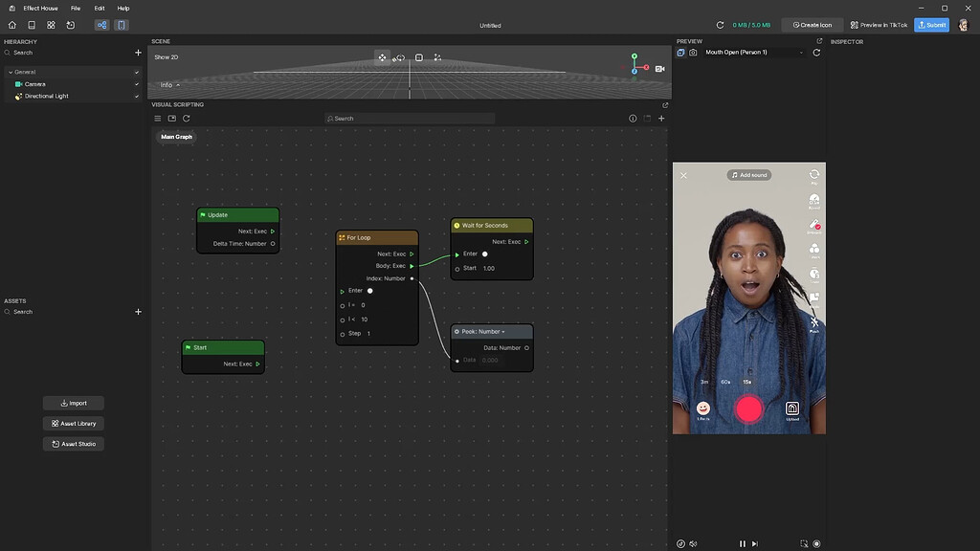Open the Edit menu
This screenshot has height=551, width=980.
(x=100, y=8)
